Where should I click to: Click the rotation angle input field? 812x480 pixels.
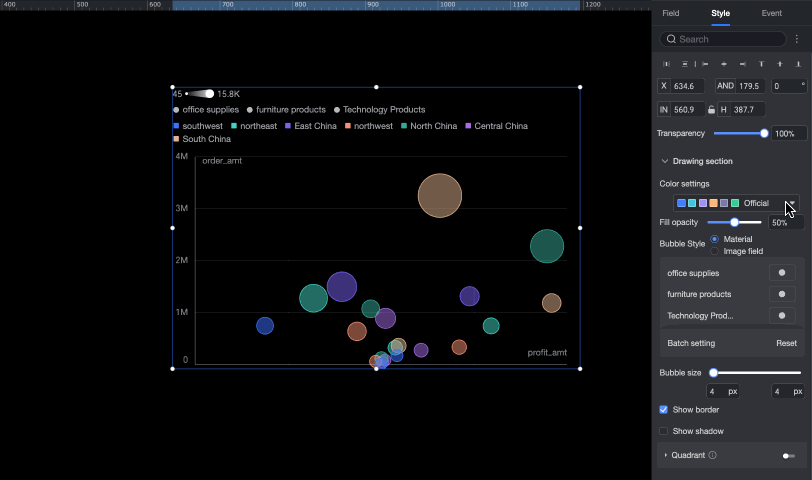coord(789,86)
